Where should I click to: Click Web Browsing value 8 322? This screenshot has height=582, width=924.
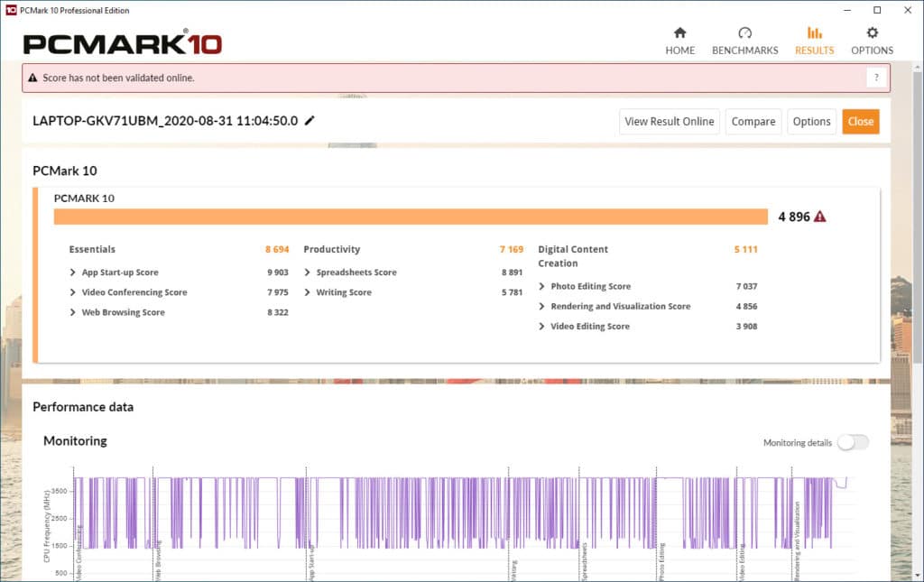coord(278,312)
